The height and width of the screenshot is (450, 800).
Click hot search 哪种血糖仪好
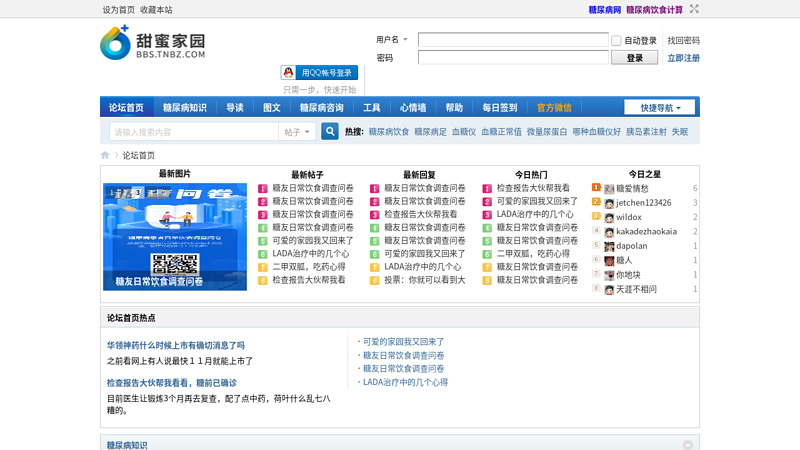pyautogui.click(x=596, y=132)
